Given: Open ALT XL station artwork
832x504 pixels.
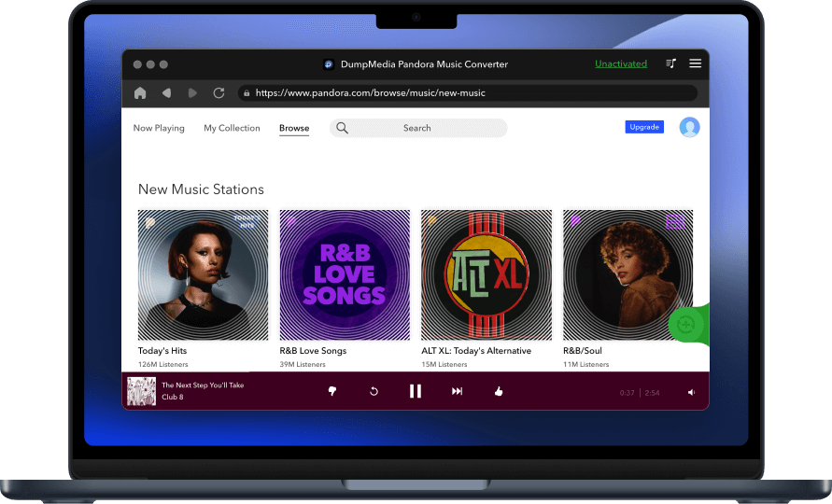Looking at the screenshot, I should [x=487, y=274].
